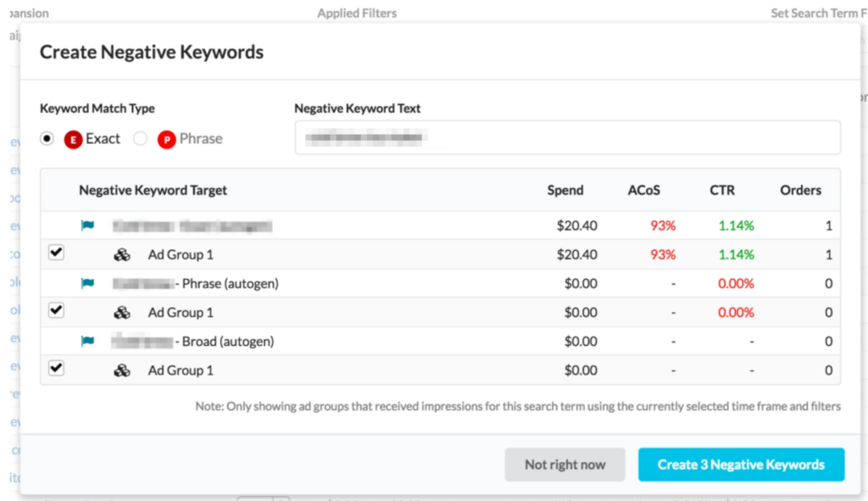Image resolution: width=868 pixels, height=501 pixels.
Task: Click the red Phrase match type badge
Action: tap(166, 139)
